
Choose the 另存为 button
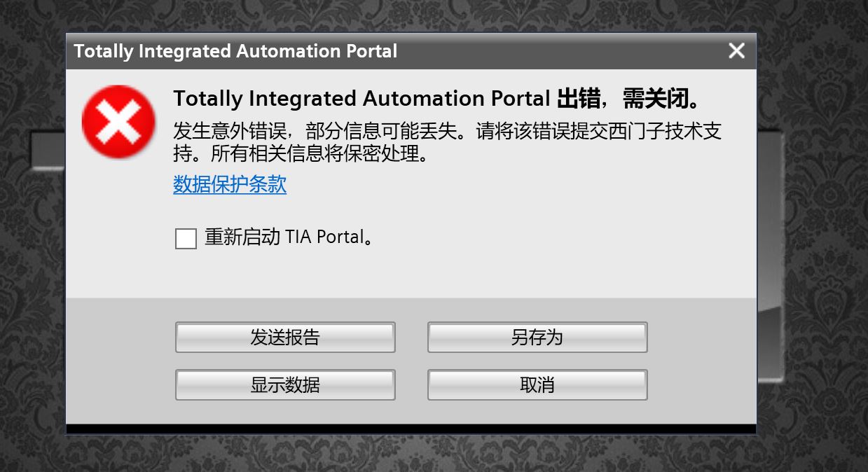point(537,338)
